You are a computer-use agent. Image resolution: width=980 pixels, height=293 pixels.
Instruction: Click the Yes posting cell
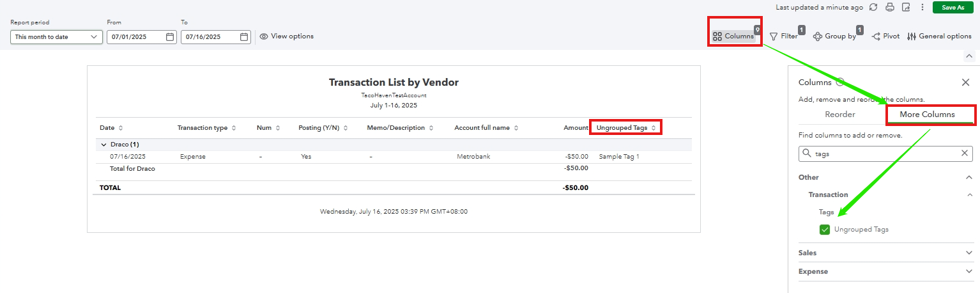(x=306, y=157)
